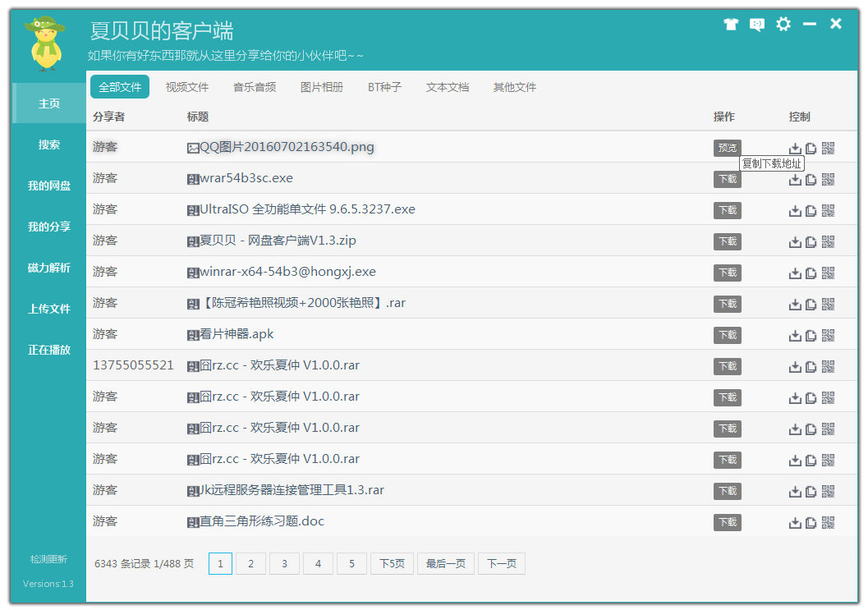
Task: Click download icon for Jk远程服务器连接管理工具 row
Action: (x=795, y=492)
